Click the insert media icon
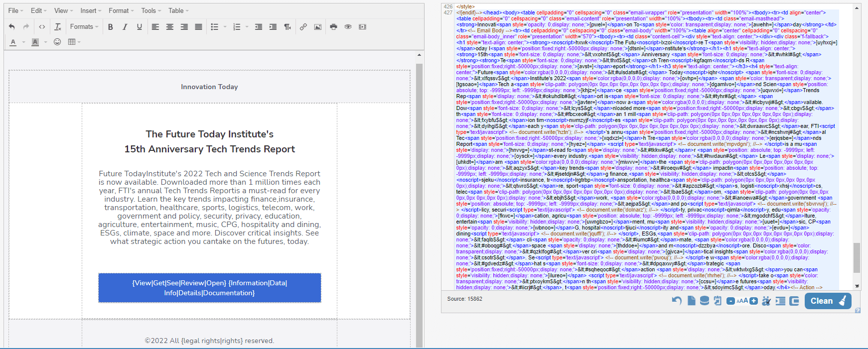The height and width of the screenshot is (349, 868). (x=362, y=27)
